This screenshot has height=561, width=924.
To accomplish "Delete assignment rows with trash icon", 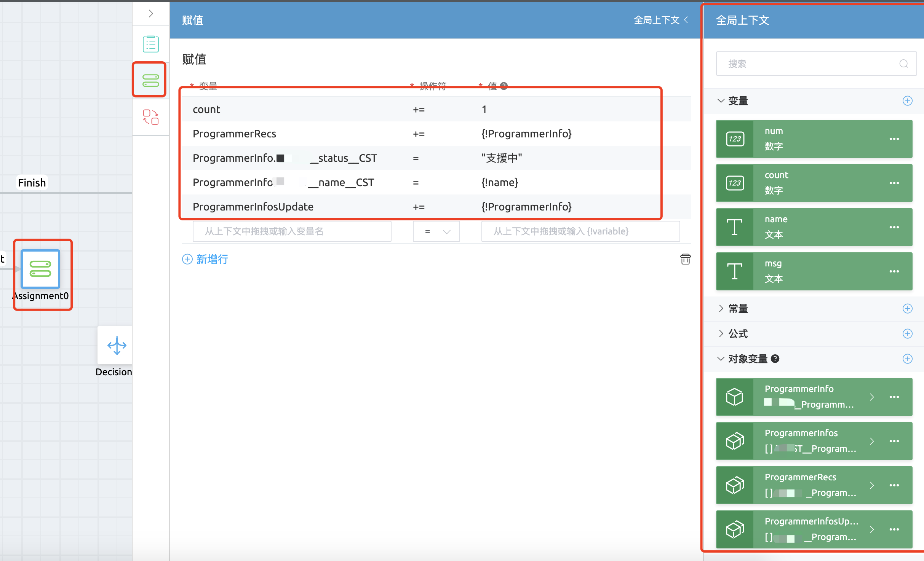I will click(x=685, y=259).
